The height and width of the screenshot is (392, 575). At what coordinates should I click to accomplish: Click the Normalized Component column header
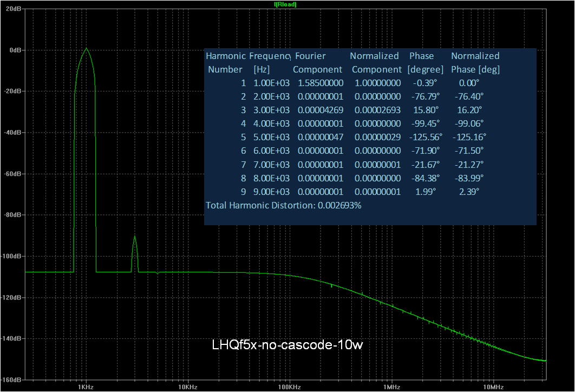click(x=376, y=63)
